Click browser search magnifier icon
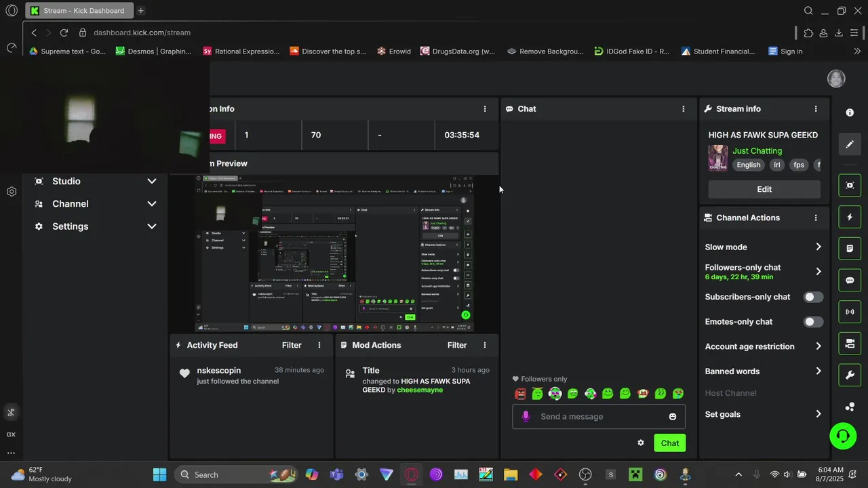 [x=808, y=11]
